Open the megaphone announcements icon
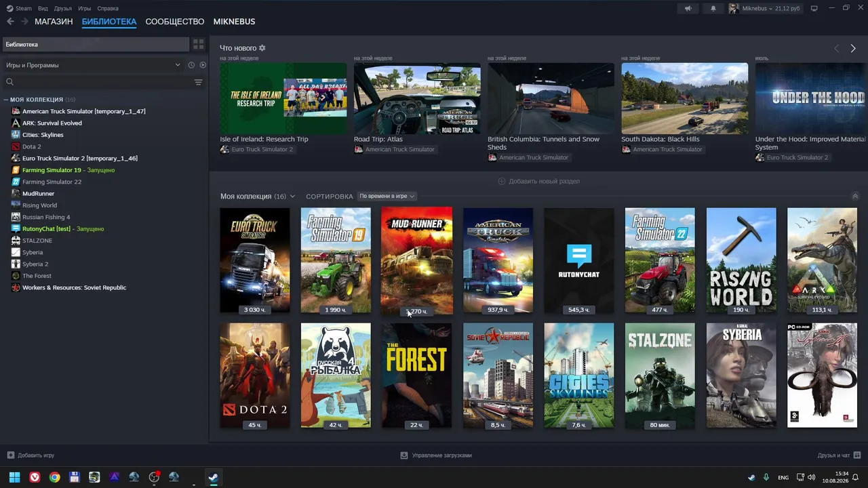 (x=688, y=8)
